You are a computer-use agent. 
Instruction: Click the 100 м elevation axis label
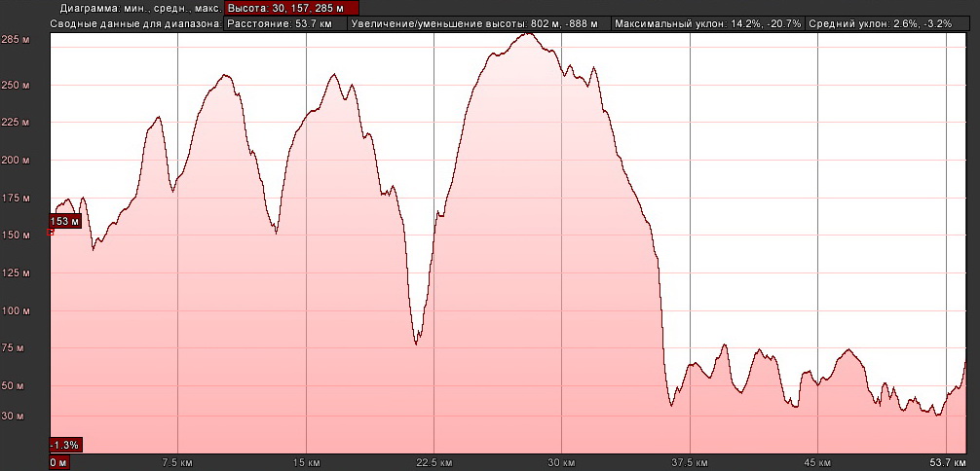[x=16, y=311]
